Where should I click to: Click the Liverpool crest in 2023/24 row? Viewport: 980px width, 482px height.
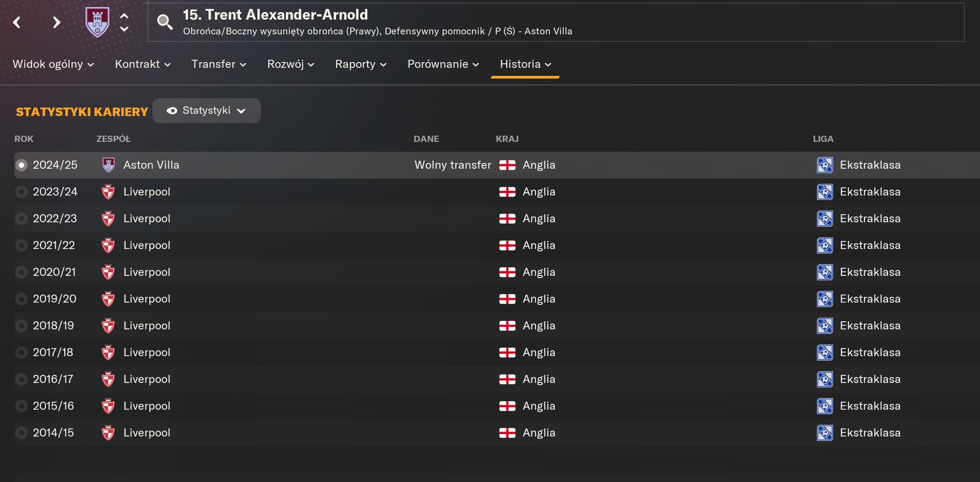point(108,192)
